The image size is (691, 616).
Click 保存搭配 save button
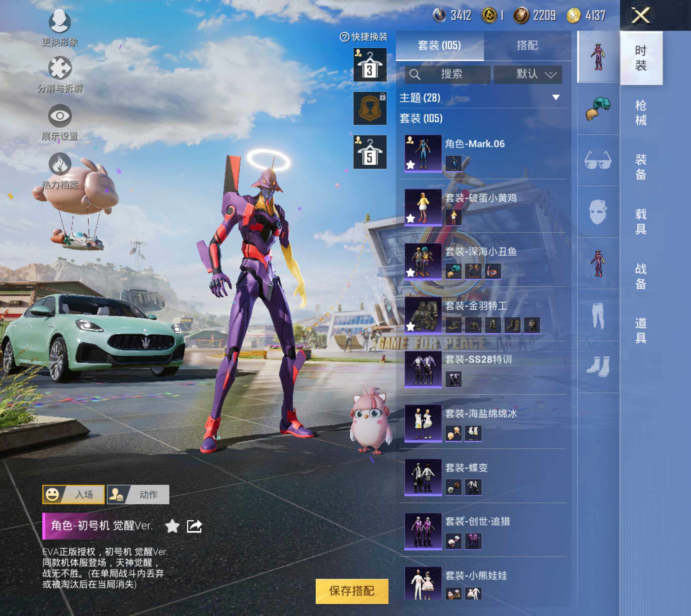pyautogui.click(x=352, y=591)
